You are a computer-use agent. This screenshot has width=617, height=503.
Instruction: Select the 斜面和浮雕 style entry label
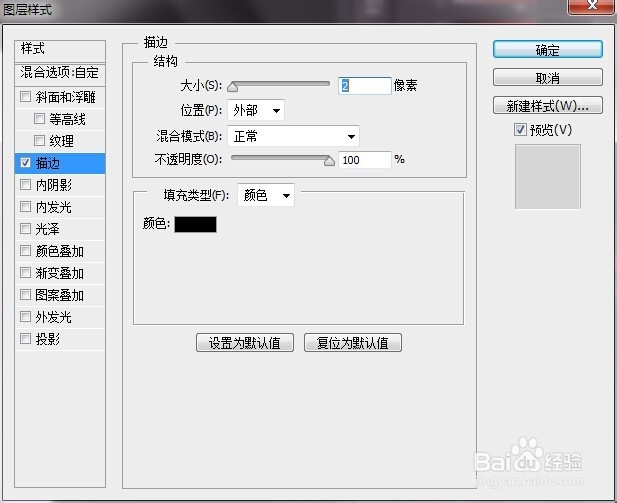[66, 97]
